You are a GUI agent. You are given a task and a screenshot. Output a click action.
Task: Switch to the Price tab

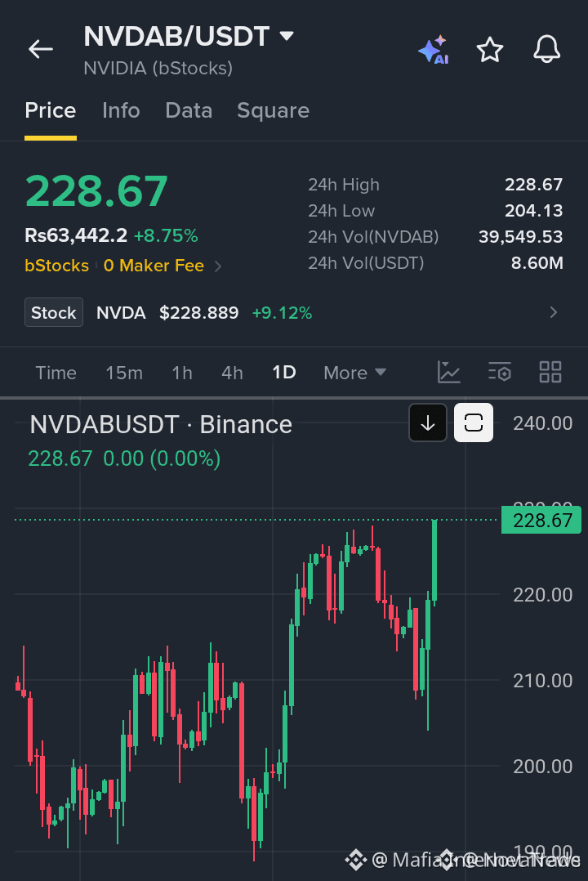[x=51, y=110]
